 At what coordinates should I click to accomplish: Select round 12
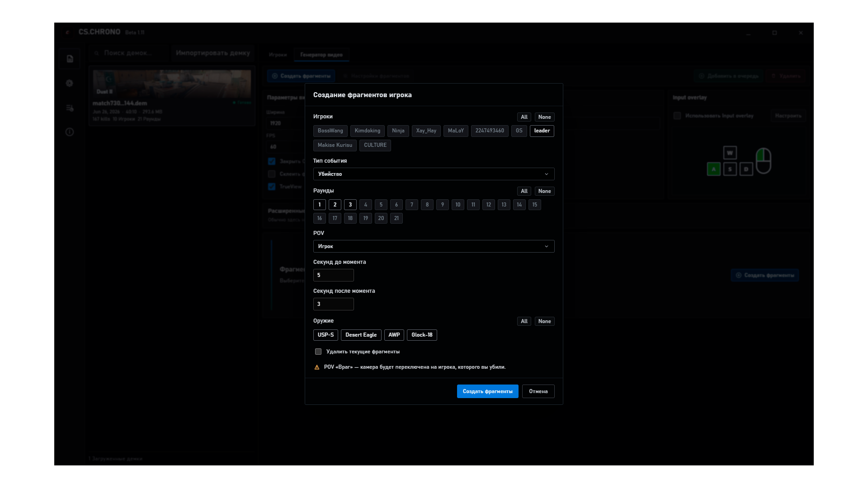point(489,205)
